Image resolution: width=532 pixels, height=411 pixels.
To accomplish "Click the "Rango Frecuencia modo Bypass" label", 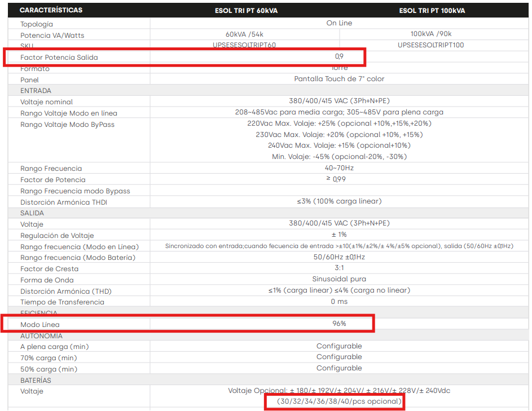I will point(76,191).
